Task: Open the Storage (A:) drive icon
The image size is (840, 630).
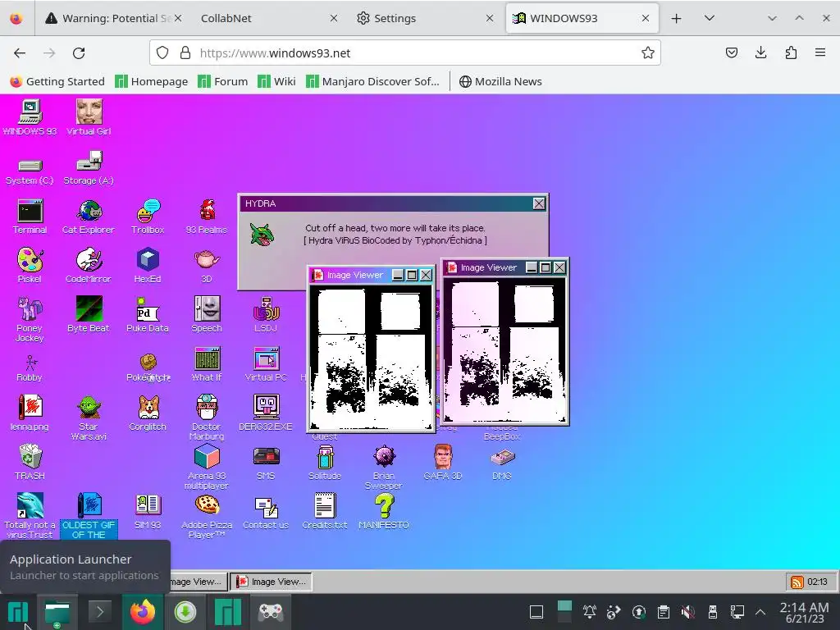Action: [x=89, y=169]
